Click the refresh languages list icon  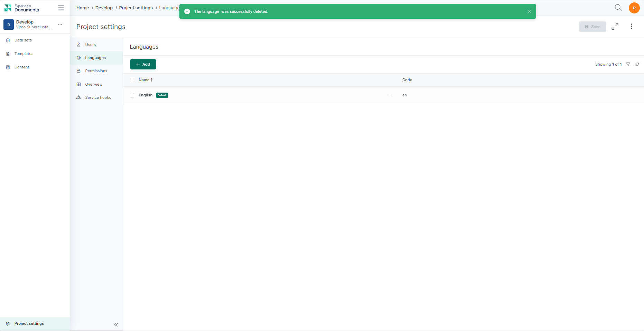(x=637, y=64)
